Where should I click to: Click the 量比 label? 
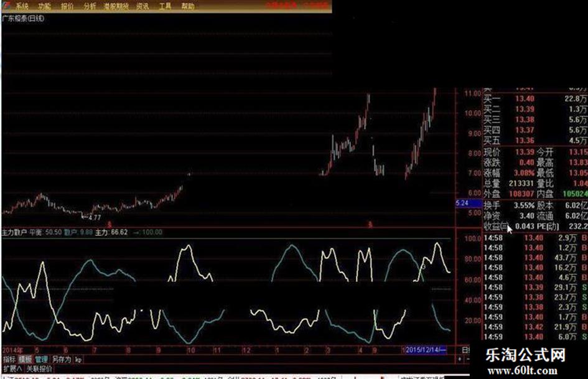coord(545,184)
